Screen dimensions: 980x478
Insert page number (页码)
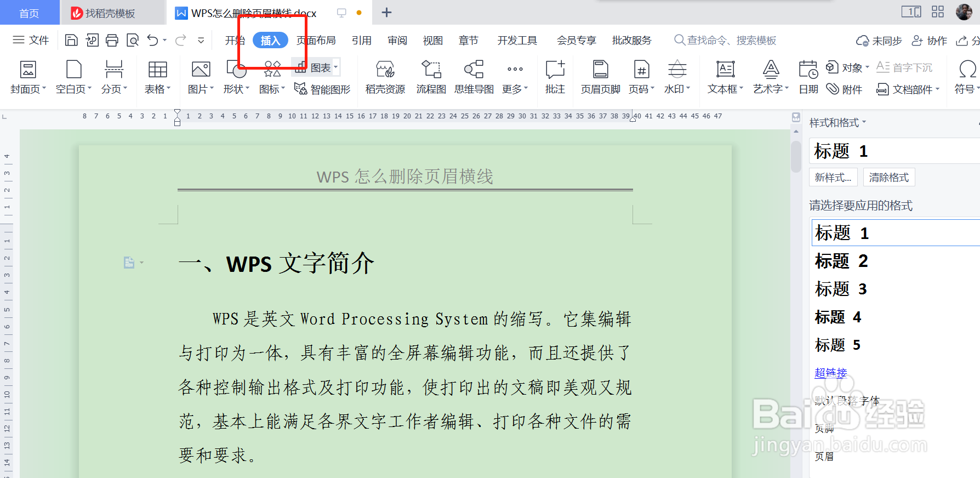641,77
